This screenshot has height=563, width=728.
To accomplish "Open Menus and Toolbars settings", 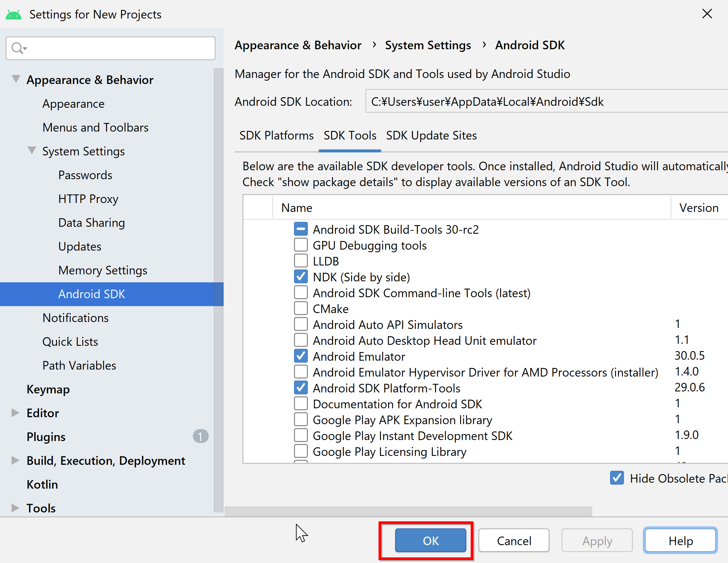I will tap(95, 127).
